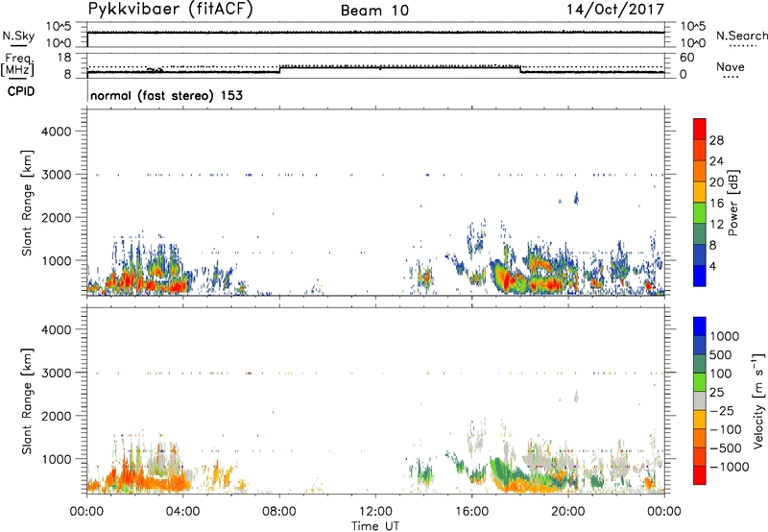
Task: Select the N.Sky legend label
Action: pos(18,36)
